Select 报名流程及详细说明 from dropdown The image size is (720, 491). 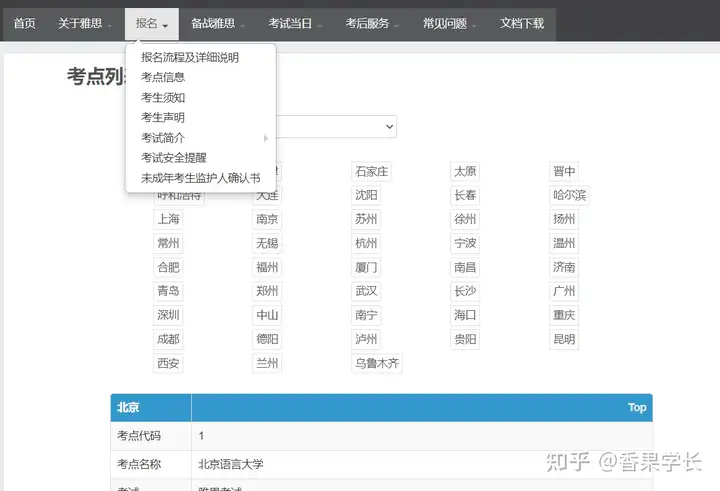[x=190, y=57]
